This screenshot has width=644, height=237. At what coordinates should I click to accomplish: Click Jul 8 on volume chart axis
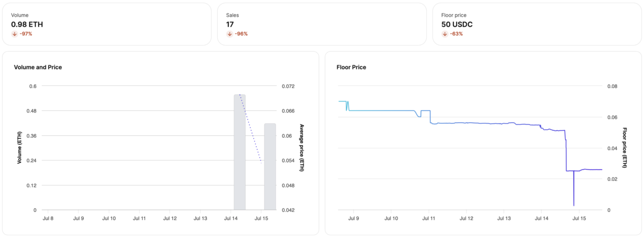coord(48,218)
